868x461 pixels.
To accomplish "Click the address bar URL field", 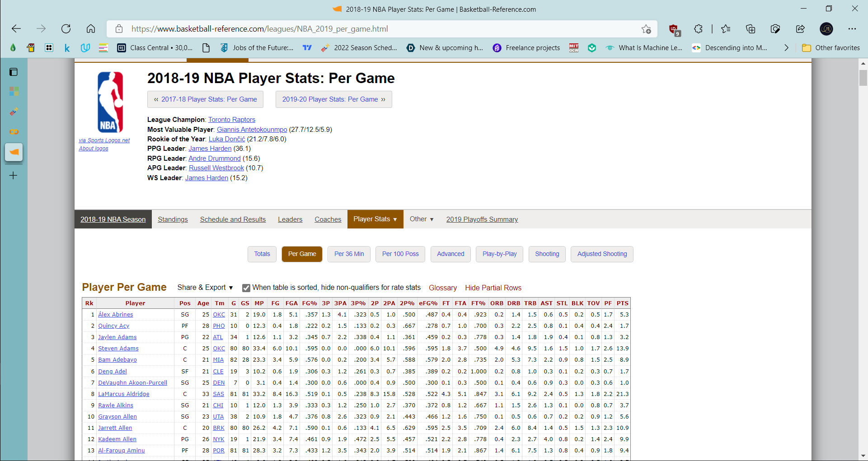I will coord(382,29).
